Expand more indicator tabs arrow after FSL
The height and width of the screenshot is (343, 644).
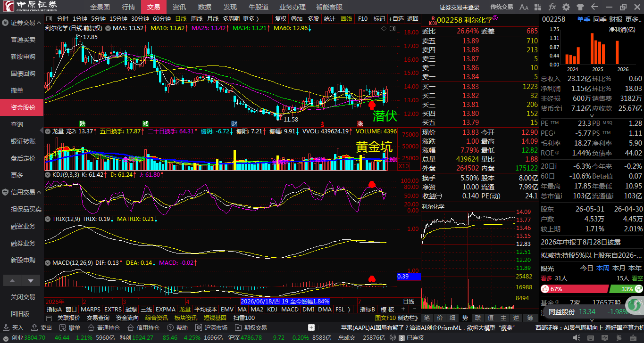349,310
